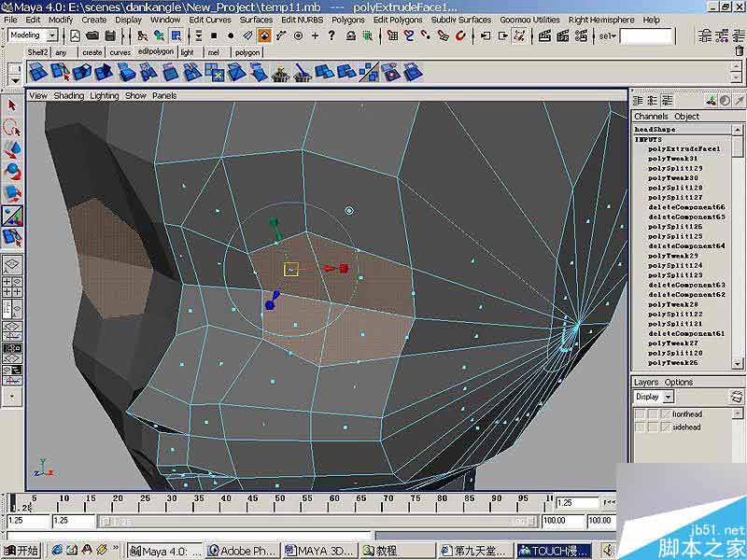
Task: Select the arrow Select tool in toolbox
Action: pos(12,105)
